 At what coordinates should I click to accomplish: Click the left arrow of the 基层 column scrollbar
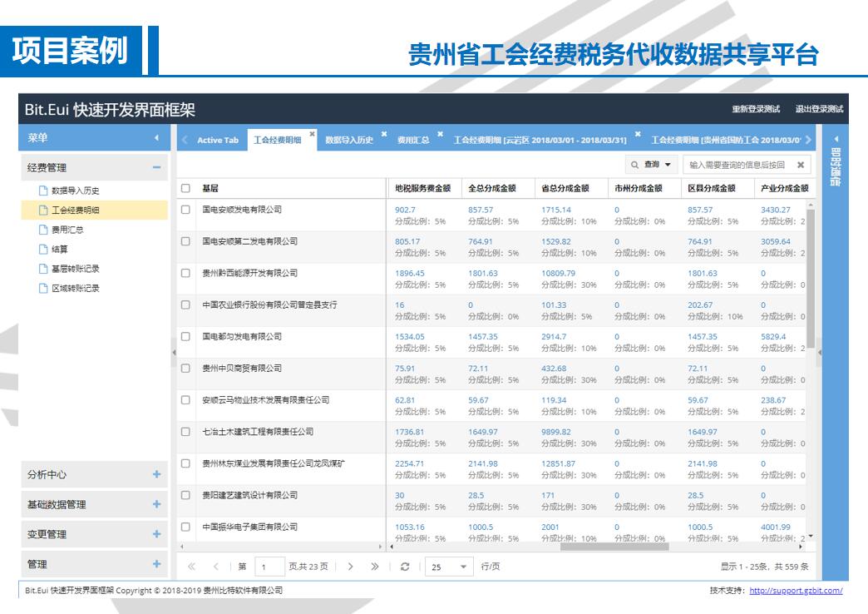(x=181, y=547)
